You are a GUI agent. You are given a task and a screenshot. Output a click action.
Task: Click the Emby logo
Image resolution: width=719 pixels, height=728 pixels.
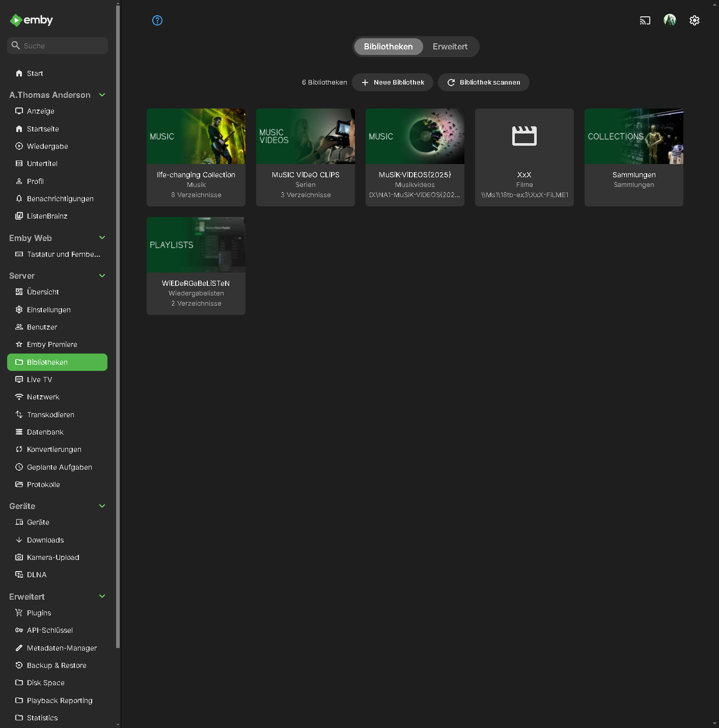[x=32, y=20]
